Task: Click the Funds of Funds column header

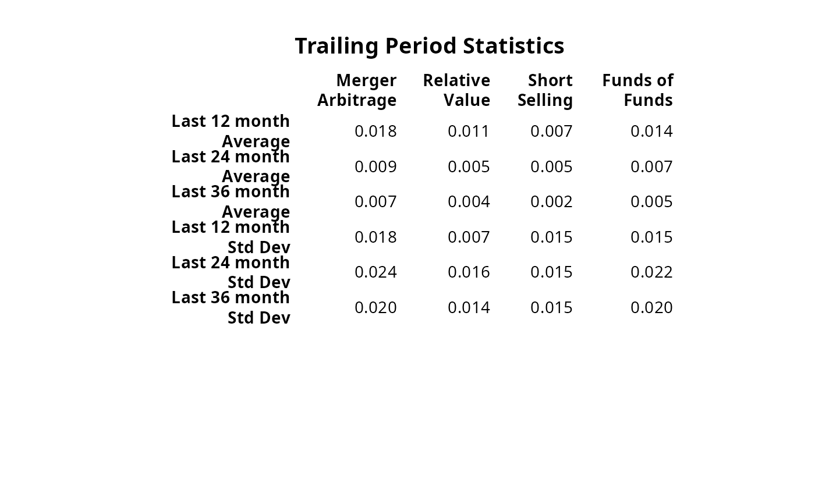Action: (x=637, y=90)
